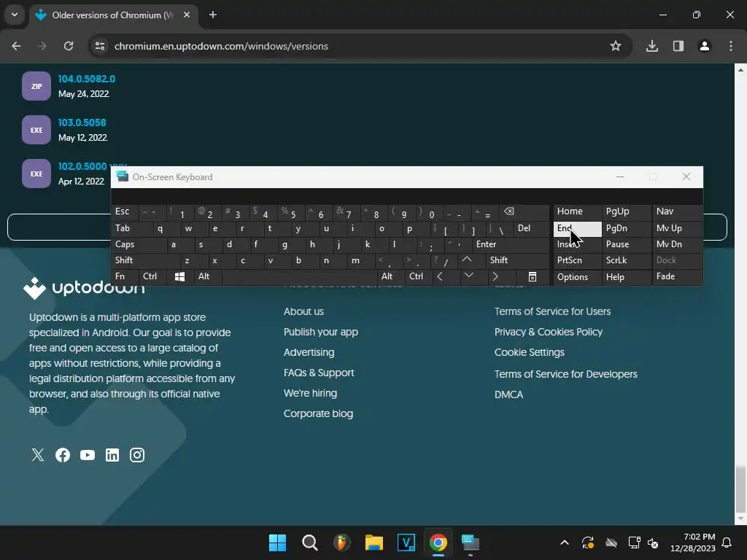Open the Publish your app link
This screenshot has height=560, width=747.
(321, 332)
